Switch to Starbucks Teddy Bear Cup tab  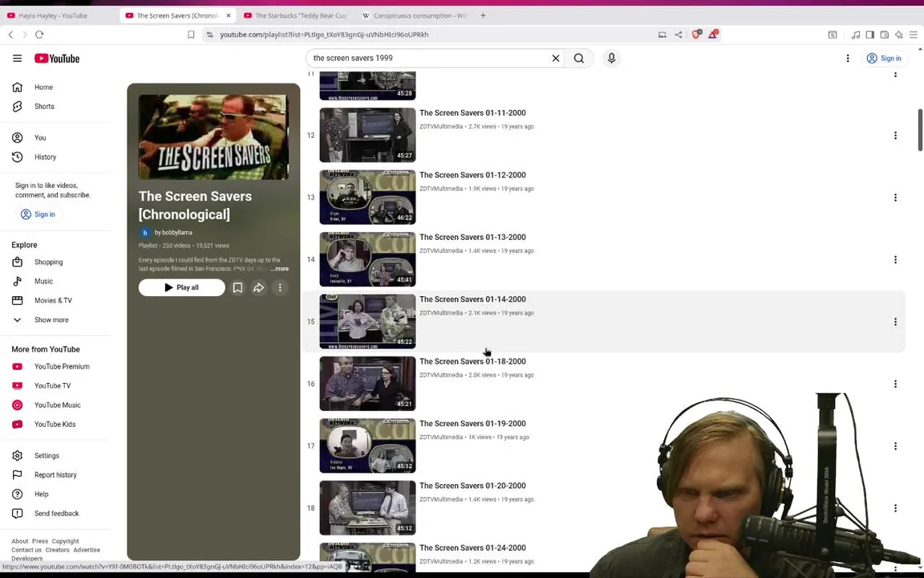pos(295,15)
